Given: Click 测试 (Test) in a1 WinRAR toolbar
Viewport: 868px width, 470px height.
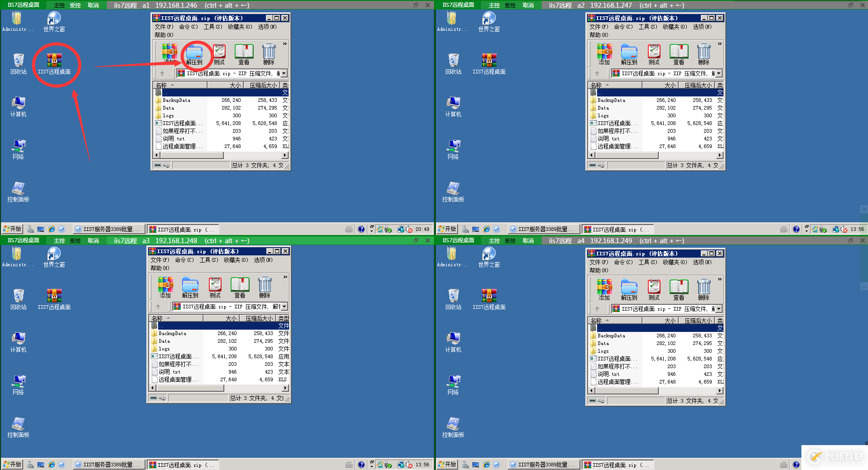Looking at the screenshot, I should pyautogui.click(x=219, y=54).
